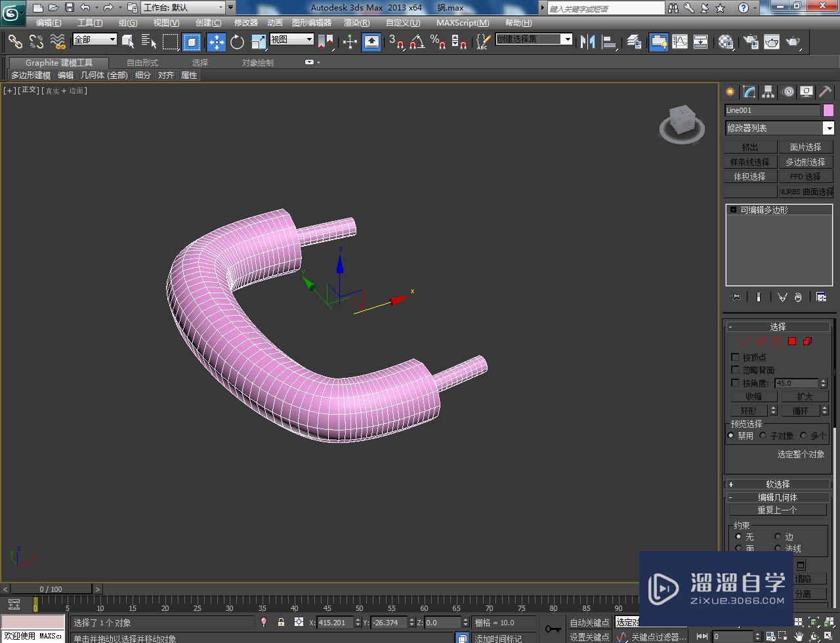
Task: Activate the Select and Move tool
Action: click(x=217, y=42)
